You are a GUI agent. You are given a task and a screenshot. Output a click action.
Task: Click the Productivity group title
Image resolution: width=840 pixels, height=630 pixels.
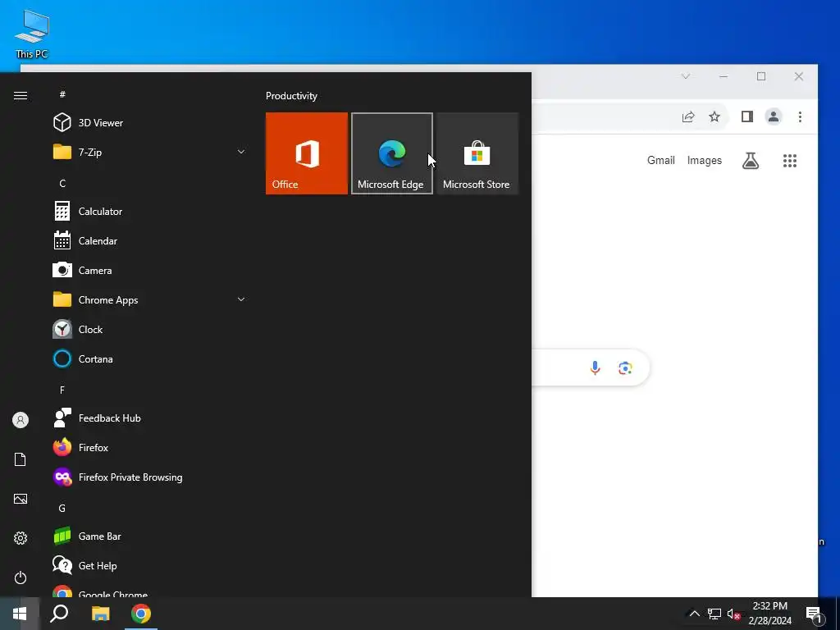291,96
